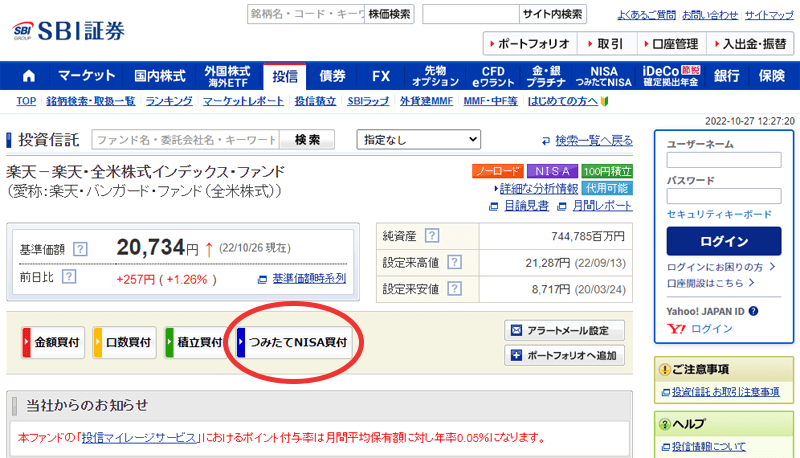Open the 保険 menu
Screen dimensions: 800x458
pos(771,76)
